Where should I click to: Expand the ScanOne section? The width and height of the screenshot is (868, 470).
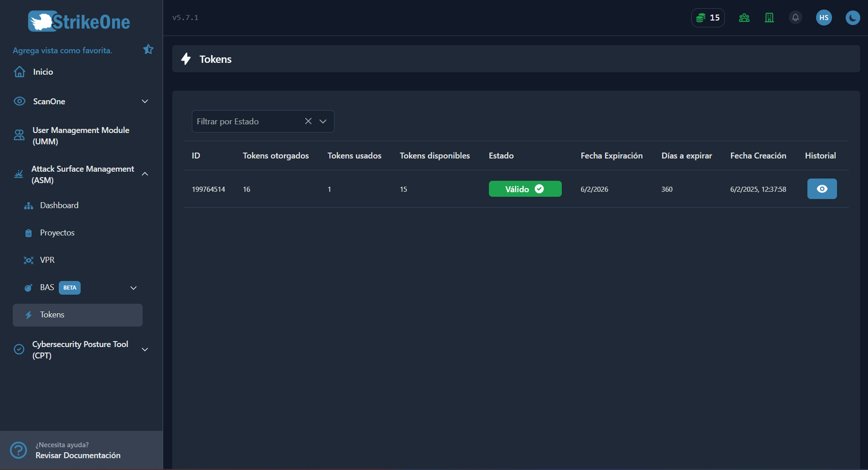click(144, 101)
